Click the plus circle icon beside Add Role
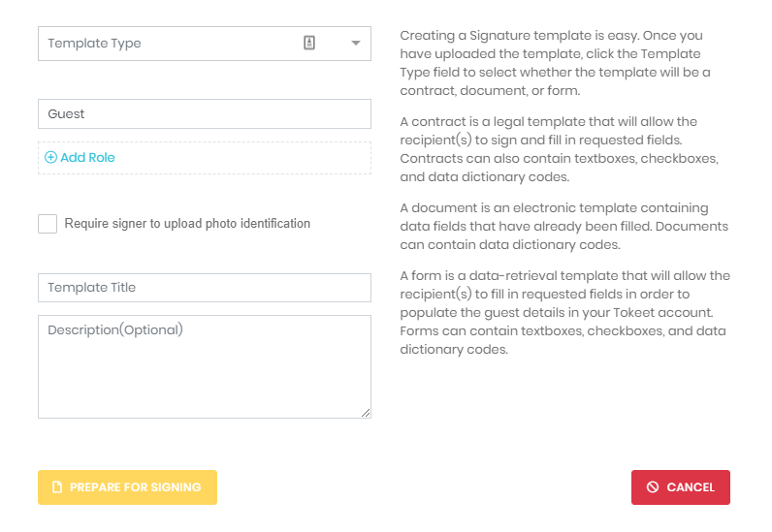Image resolution: width=772 pixels, height=532 pixels. pyautogui.click(x=50, y=158)
